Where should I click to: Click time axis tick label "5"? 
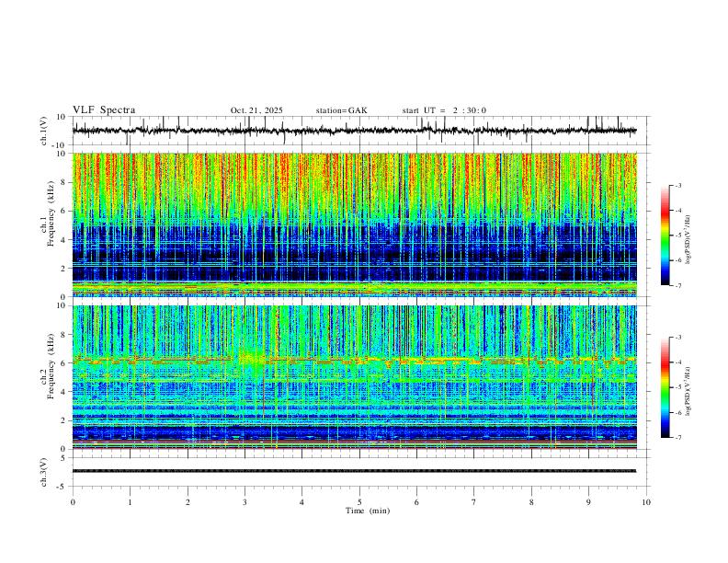pos(359,502)
